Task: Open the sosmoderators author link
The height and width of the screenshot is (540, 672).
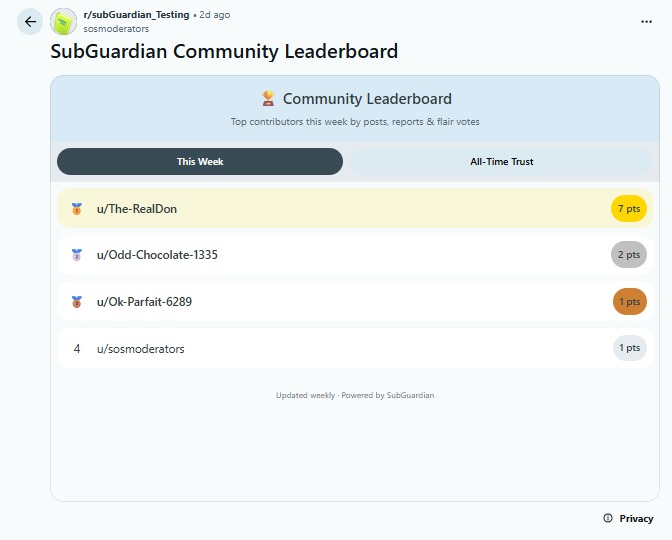Action: (x=116, y=29)
